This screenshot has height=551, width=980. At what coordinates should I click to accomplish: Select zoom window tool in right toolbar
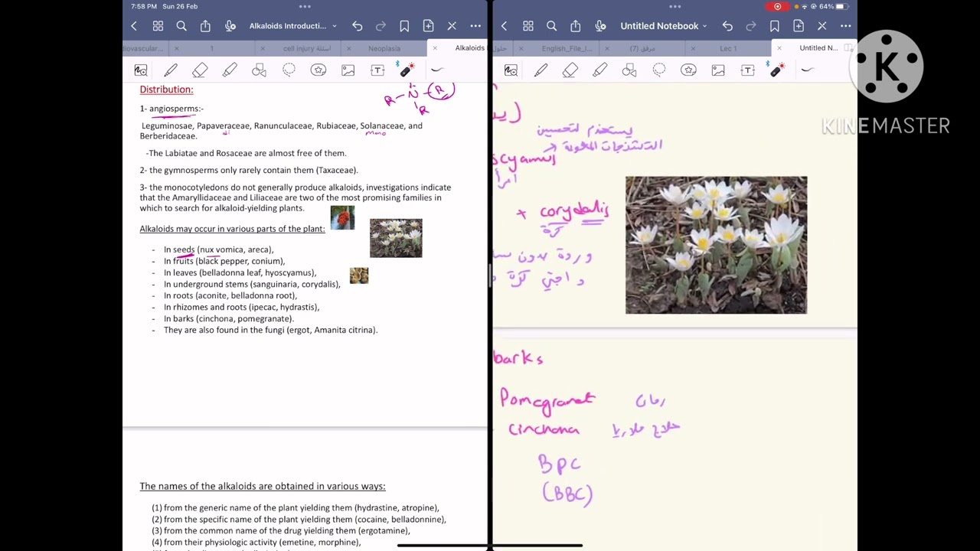click(x=511, y=70)
